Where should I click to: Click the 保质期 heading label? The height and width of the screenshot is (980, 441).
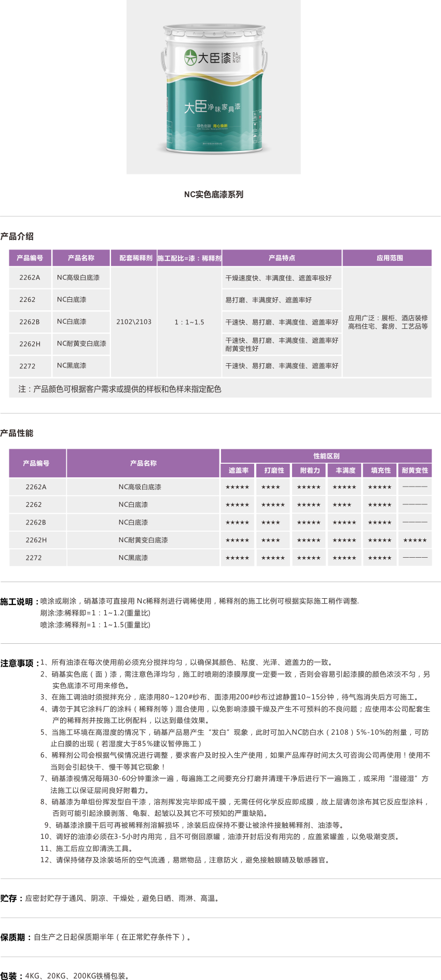(16, 937)
